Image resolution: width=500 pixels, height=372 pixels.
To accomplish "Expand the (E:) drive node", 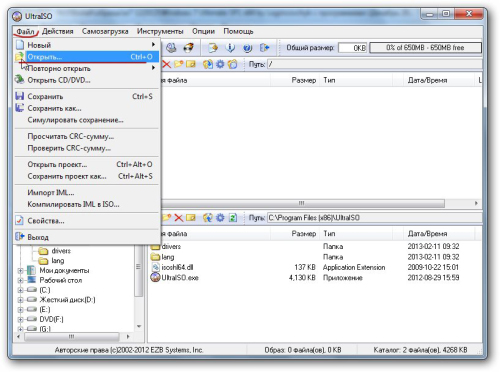I will [20, 310].
